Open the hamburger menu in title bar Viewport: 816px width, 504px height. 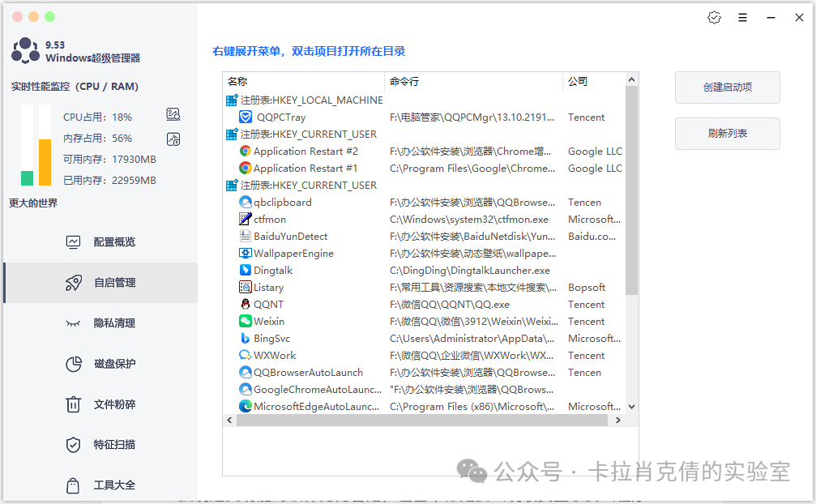[743, 18]
